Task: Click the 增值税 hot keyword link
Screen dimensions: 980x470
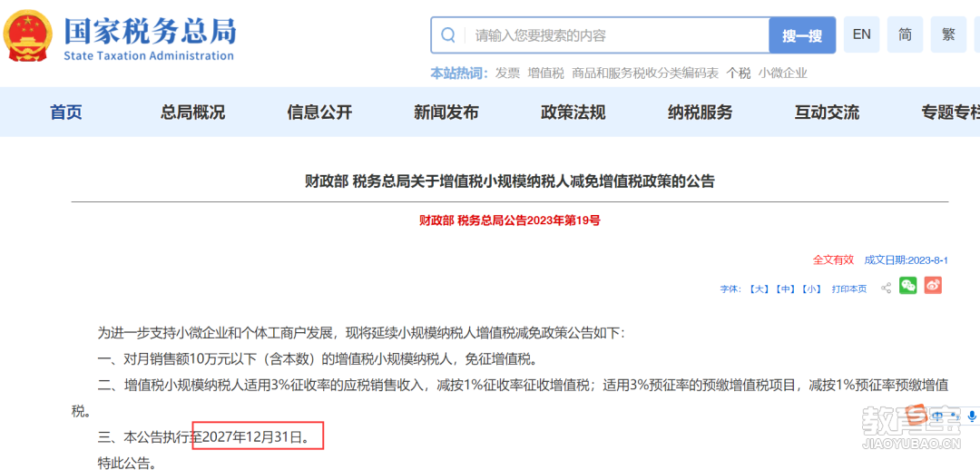Action: (545, 73)
